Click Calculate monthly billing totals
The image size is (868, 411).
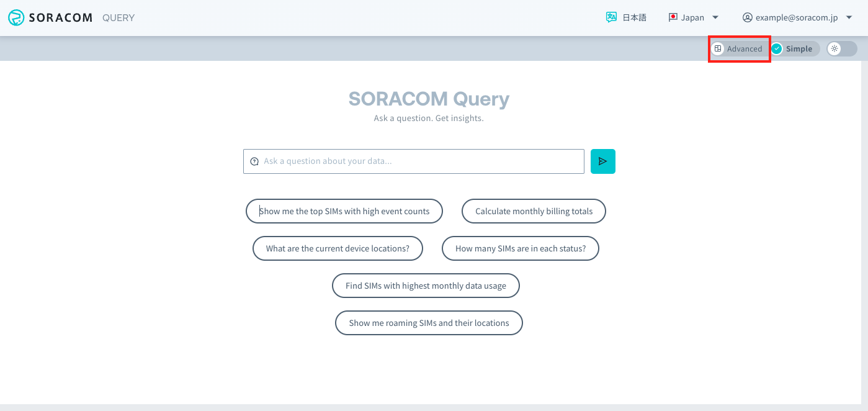pyautogui.click(x=534, y=211)
